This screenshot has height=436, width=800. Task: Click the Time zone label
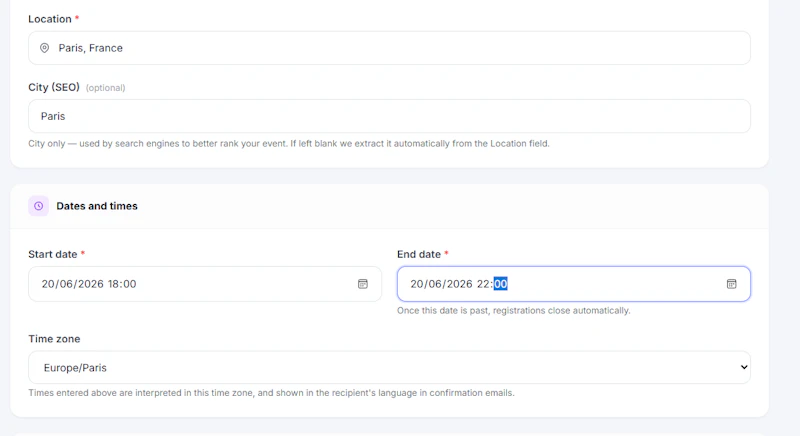point(54,339)
